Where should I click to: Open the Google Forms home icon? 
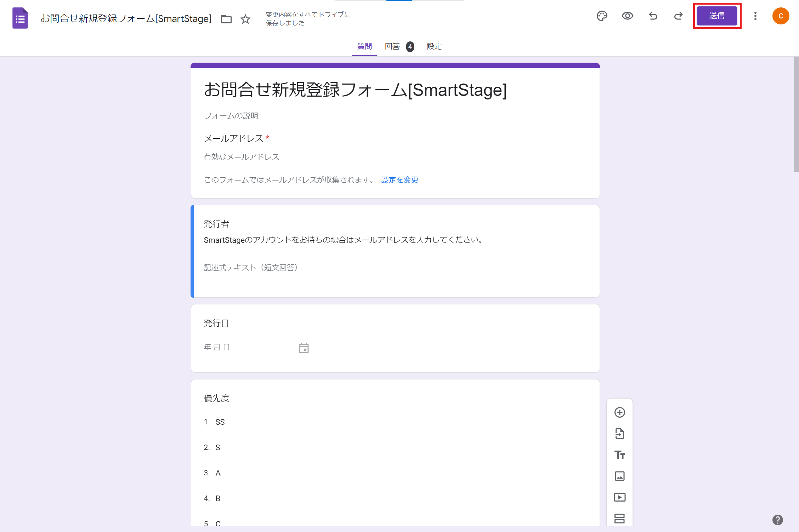(x=20, y=18)
